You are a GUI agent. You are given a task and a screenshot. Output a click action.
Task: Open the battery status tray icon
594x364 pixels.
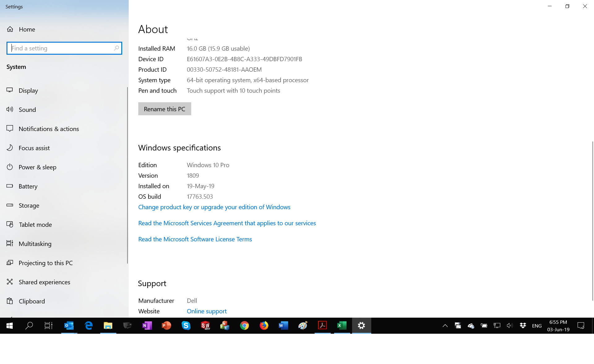click(484, 326)
